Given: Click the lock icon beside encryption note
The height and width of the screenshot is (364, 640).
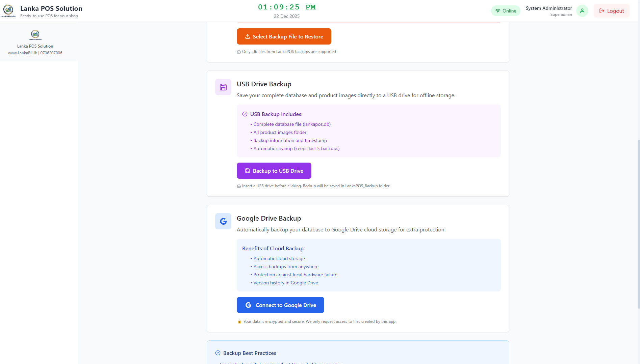Looking at the screenshot, I should [239, 321].
